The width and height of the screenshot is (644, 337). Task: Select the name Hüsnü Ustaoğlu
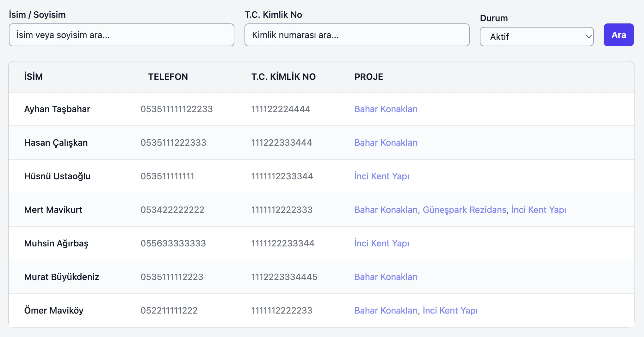coord(57,176)
